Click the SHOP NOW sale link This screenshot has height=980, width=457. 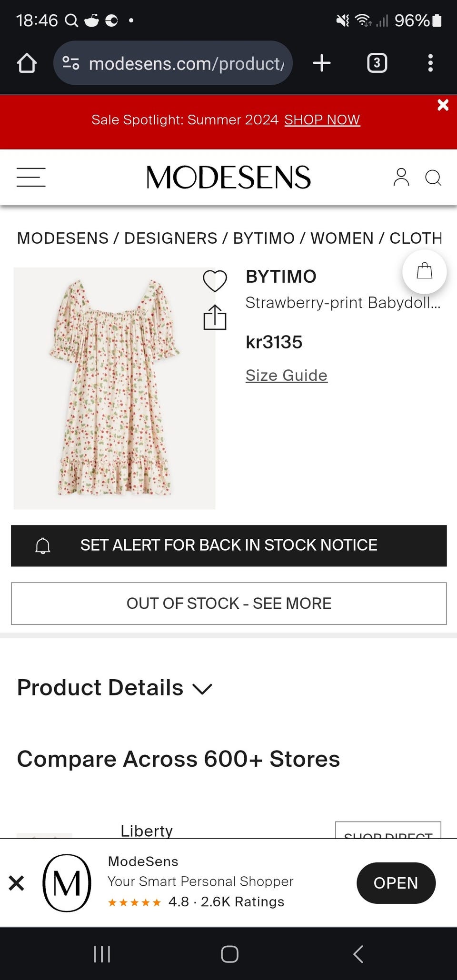322,119
